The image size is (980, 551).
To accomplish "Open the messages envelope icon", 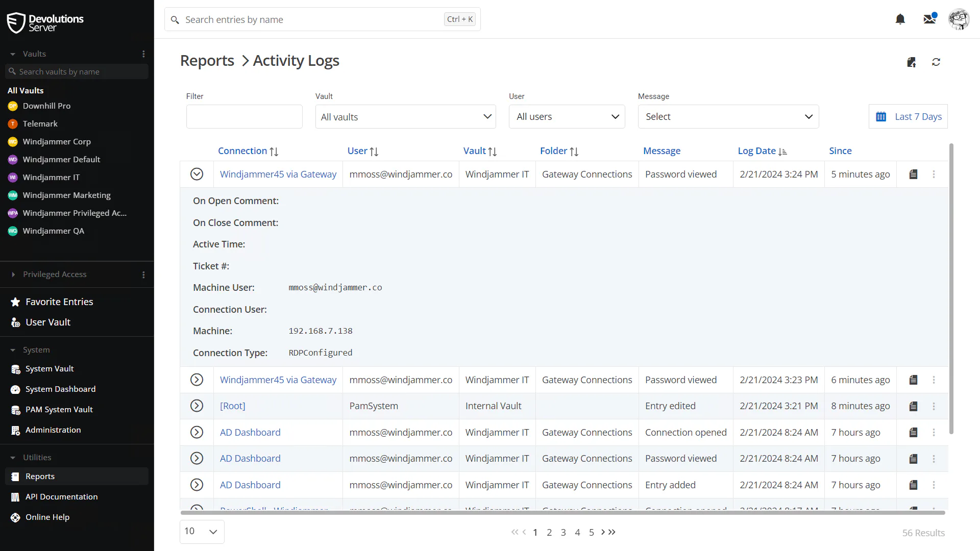I will click(929, 19).
